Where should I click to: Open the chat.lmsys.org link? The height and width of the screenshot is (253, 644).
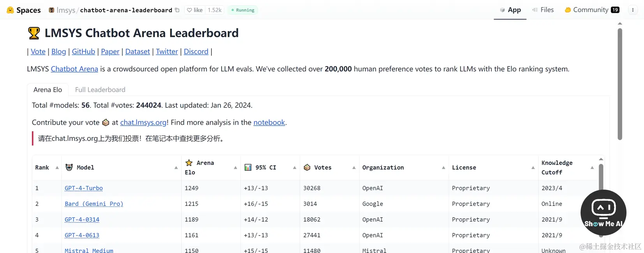point(143,122)
